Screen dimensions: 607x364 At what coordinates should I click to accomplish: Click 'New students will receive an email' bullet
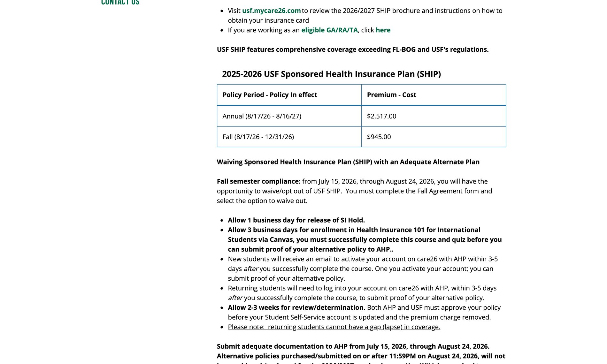pos(363,269)
